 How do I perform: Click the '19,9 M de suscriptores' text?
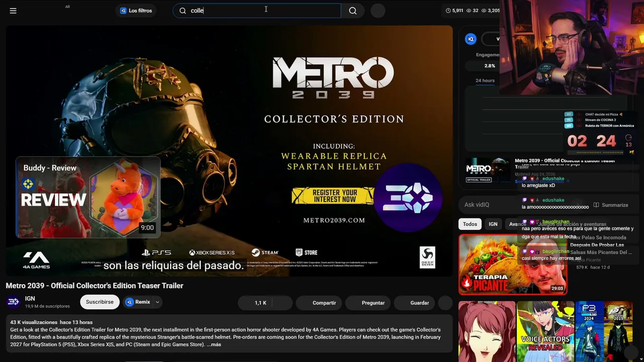[47, 306]
